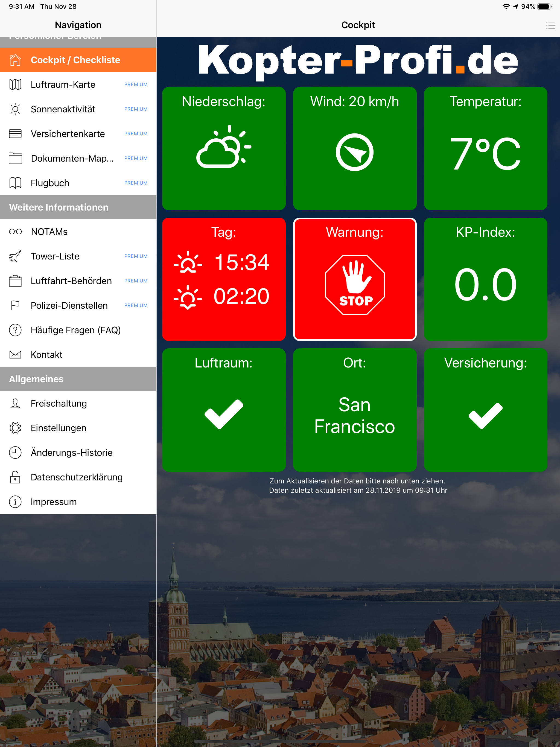Open Häufige Fragen (FAQ)
The height and width of the screenshot is (747, 560).
78,330
